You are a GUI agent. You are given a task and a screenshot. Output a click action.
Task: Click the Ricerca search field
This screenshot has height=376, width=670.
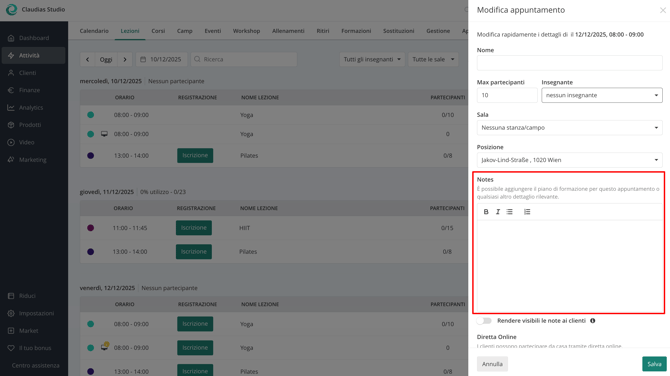click(244, 59)
